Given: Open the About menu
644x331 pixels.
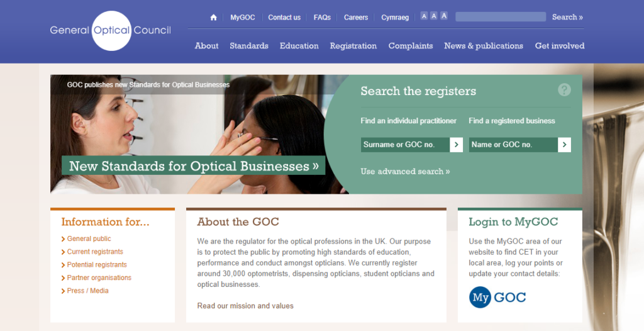Looking at the screenshot, I should [x=206, y=46].
